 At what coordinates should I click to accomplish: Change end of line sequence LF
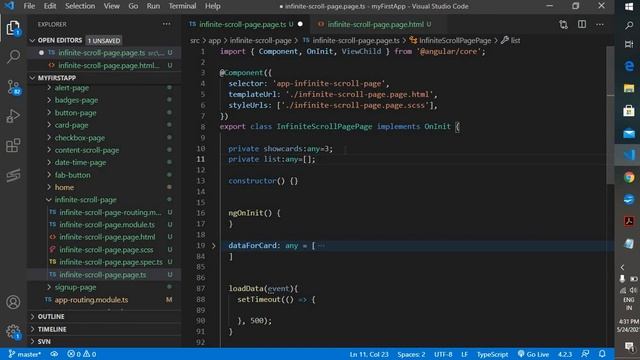click(464, 354)
